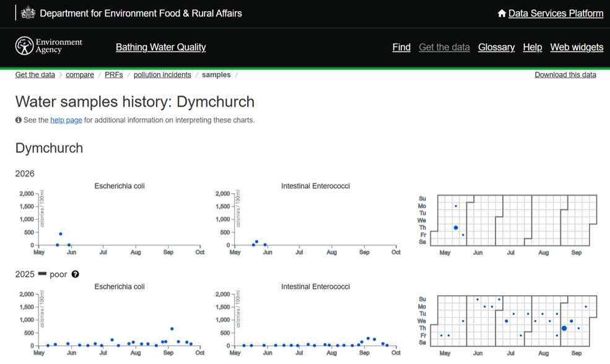Viewport: 610px width, 364px height.
Task: Click the highest 2025 Escherichia coli point near September
Action: 172,329
